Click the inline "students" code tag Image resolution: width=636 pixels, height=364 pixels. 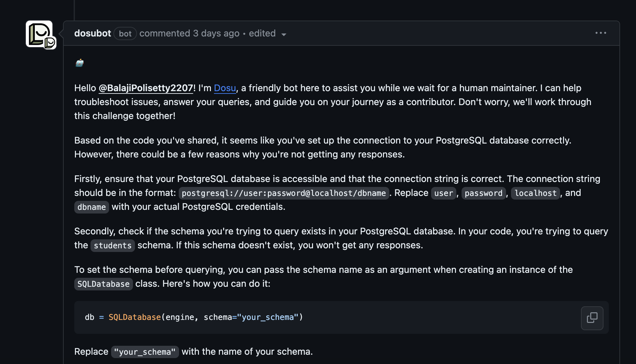(112, 246)
